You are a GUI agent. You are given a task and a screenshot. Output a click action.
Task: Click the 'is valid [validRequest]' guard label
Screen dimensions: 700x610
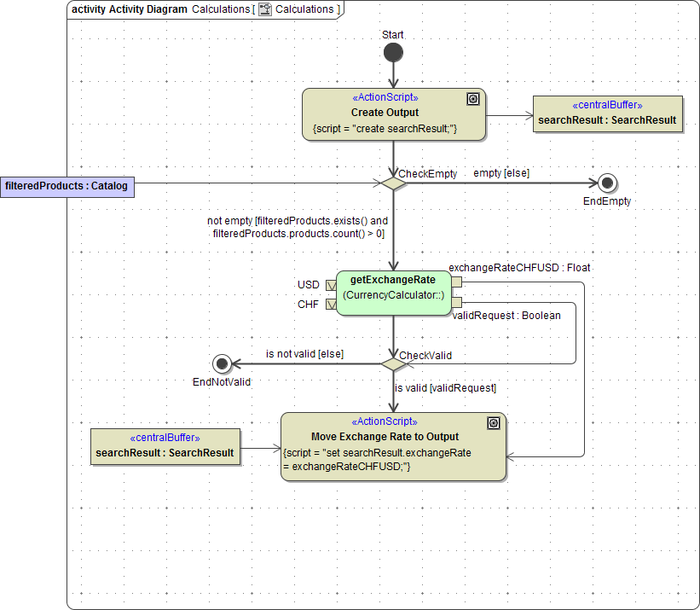445,388
